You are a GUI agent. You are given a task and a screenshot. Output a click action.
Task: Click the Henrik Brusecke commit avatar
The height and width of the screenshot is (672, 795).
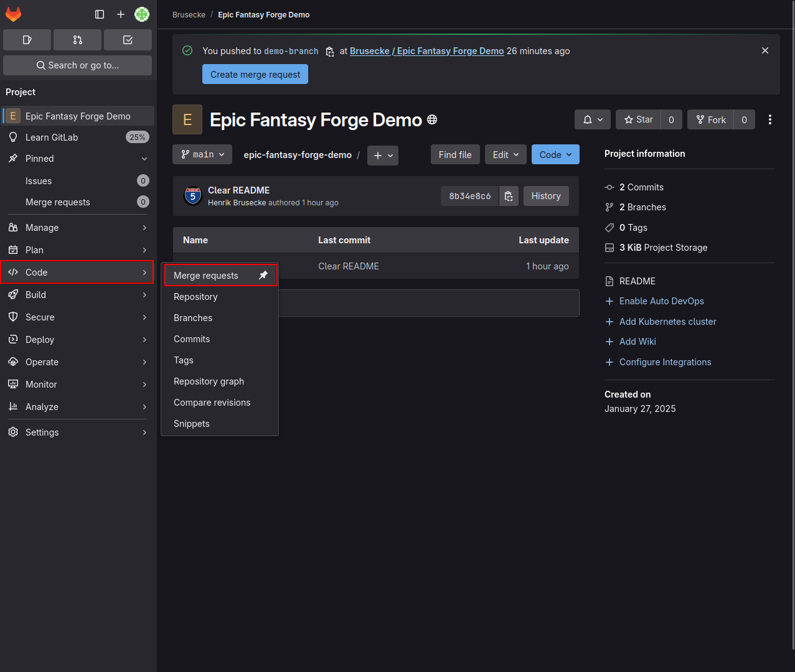[x=193, y=196]
